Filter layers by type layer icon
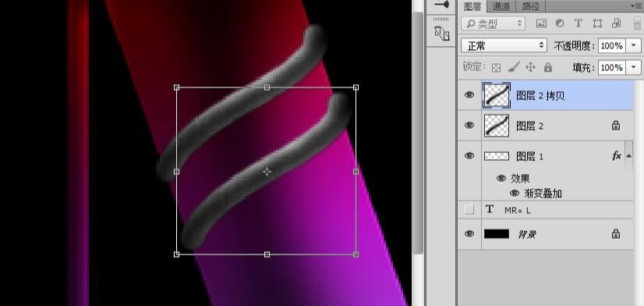This screenshot has height=306, width=644. tap(579, 23)
